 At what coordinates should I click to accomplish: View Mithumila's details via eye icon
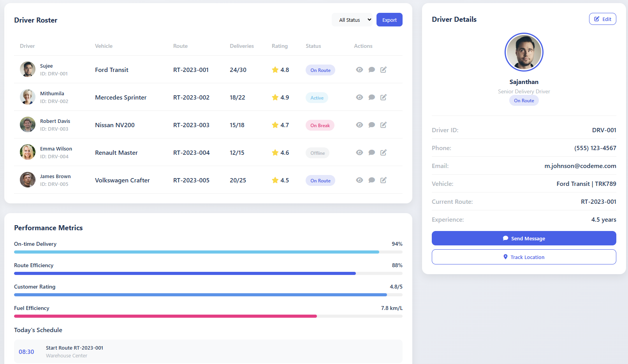coord(359,97)
